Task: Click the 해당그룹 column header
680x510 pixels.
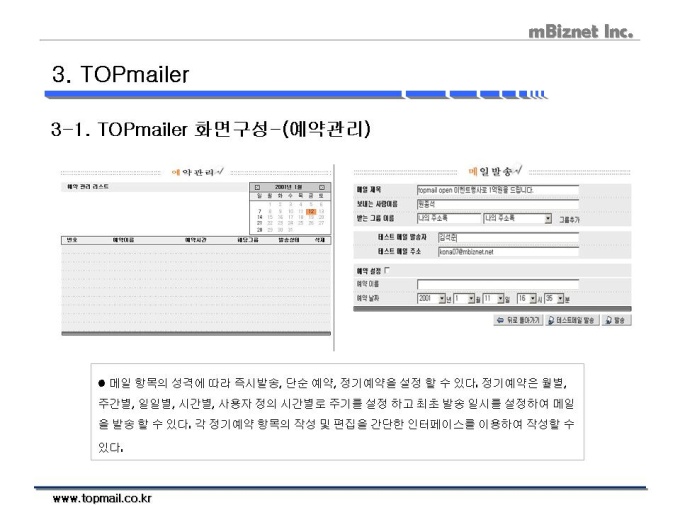Action: (248, 240)
